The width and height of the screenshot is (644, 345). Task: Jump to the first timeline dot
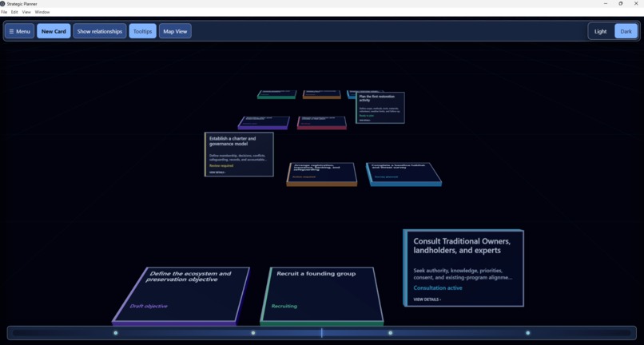115,333
